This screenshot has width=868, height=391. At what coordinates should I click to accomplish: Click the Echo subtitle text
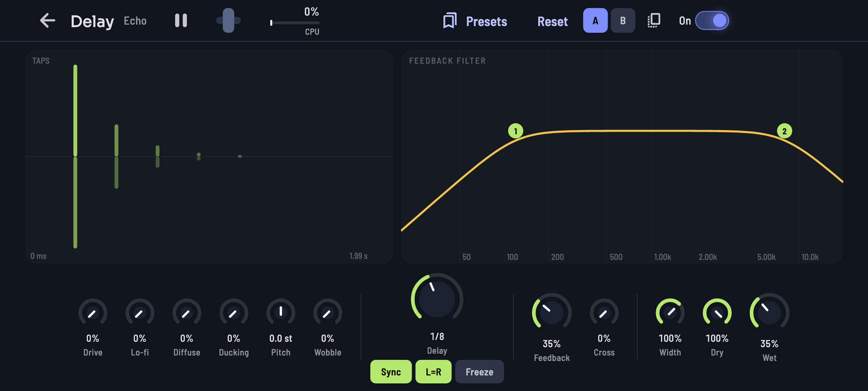[135, 21]
